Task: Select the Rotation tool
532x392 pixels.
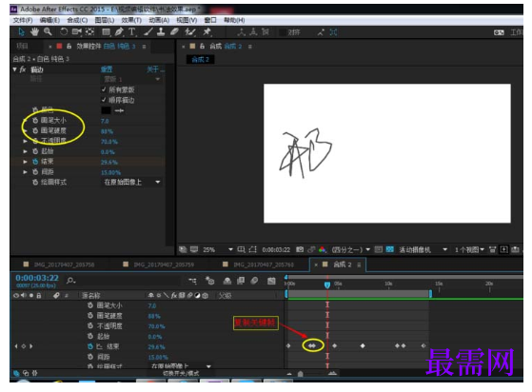Action: tap(64, 32)
